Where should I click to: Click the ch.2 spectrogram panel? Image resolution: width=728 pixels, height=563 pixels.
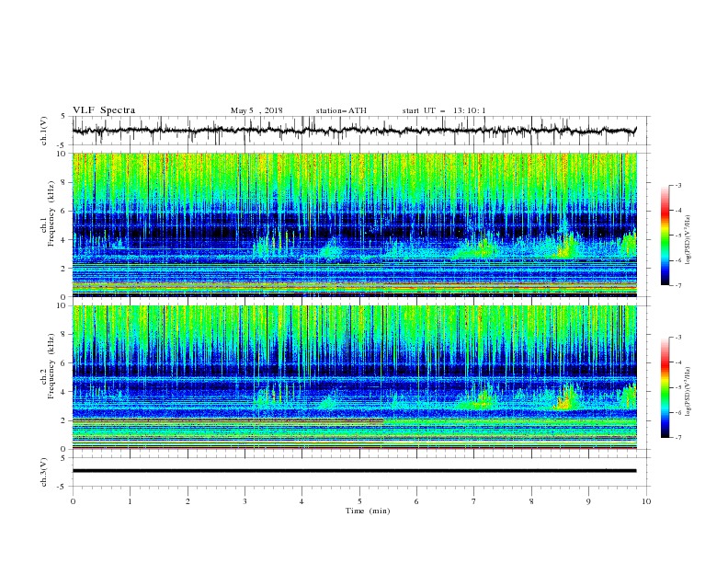355,377
